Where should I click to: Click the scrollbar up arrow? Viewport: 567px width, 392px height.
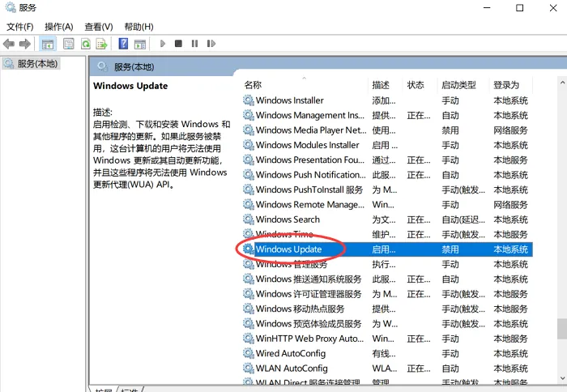pyautogui.click(x=562, y=83)
